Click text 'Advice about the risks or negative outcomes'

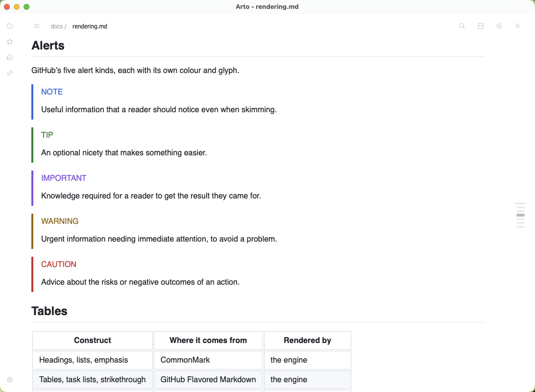pyautogui.click(x=118, y=282)
